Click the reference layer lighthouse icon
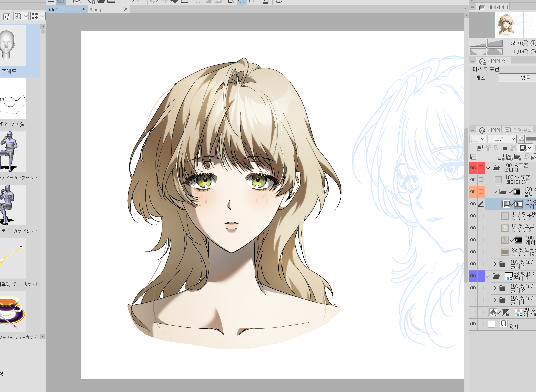The image size is (536, 392). 488,148
